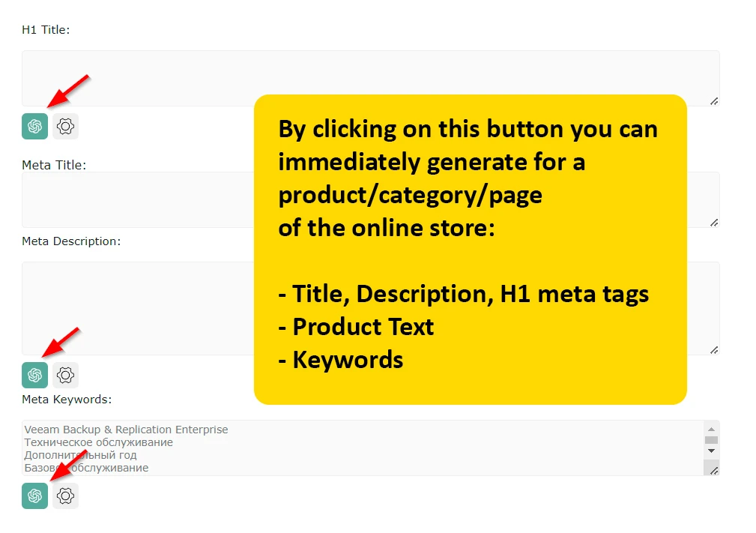756x533 pixels.
Task: Click the scroll down arrow in Meta Keywords
Action: 712,451
